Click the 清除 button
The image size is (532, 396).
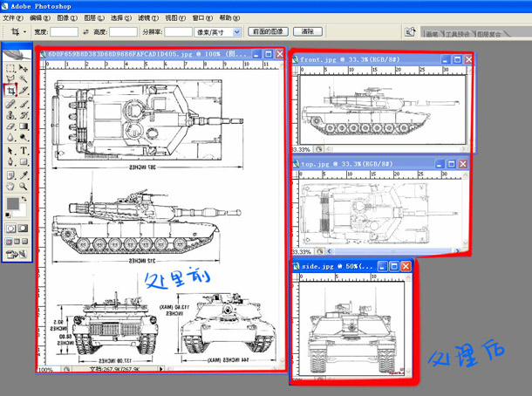308,31
